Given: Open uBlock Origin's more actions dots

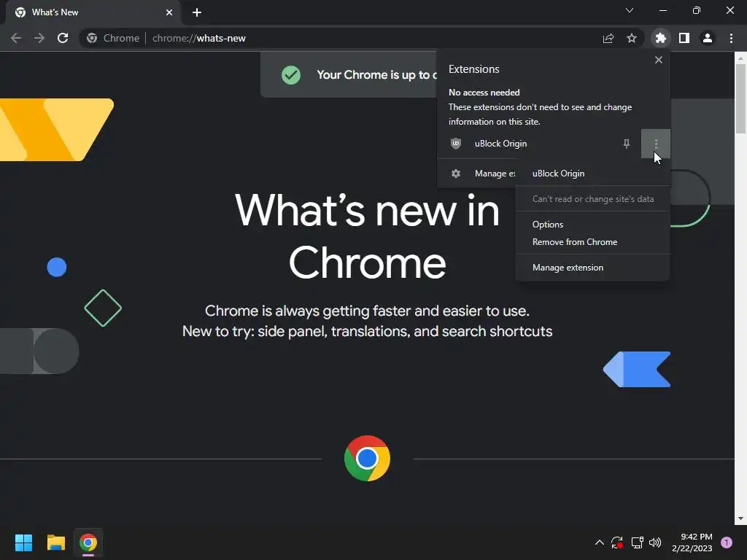Looking at the screenshot, I should click(x=656, y=144).
